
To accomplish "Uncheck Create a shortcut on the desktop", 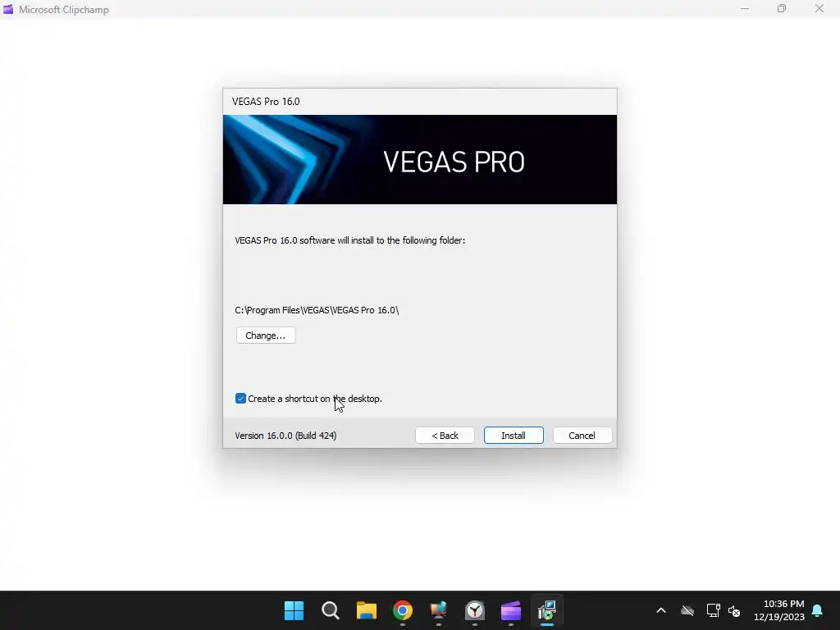I will pyautogui.click(x=240, y=399).
